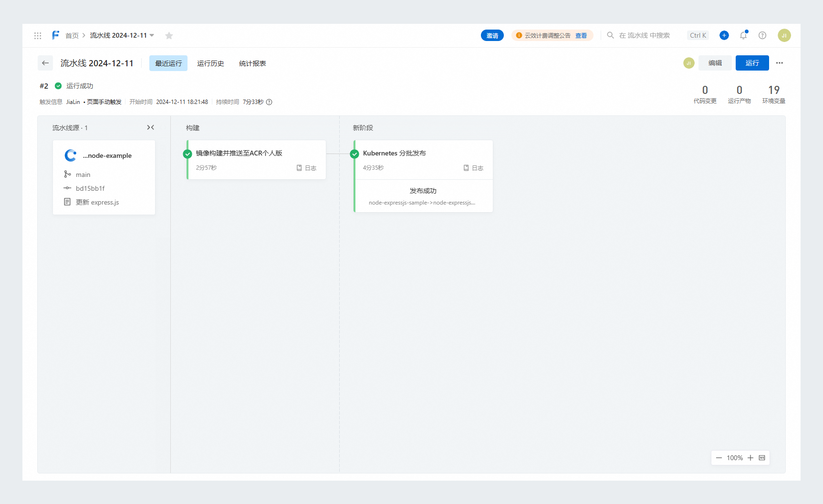
Task: Click the Ctrl K shortcut badge
Action: [x=698, y=35]
